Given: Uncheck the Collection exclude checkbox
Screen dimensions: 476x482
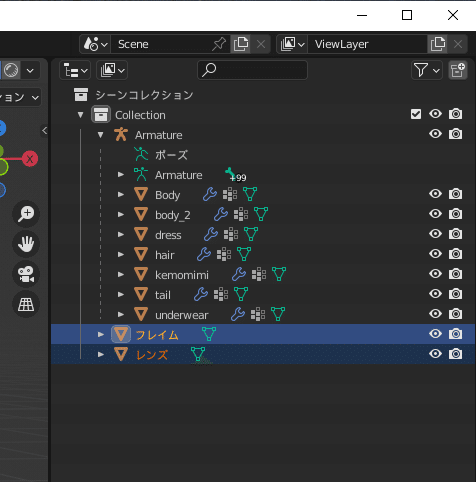Looking at the screenshot, I should coord(416,114).
